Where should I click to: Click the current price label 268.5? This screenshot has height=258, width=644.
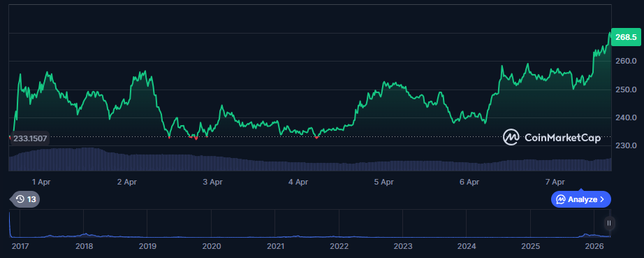(x=626, y=37)
